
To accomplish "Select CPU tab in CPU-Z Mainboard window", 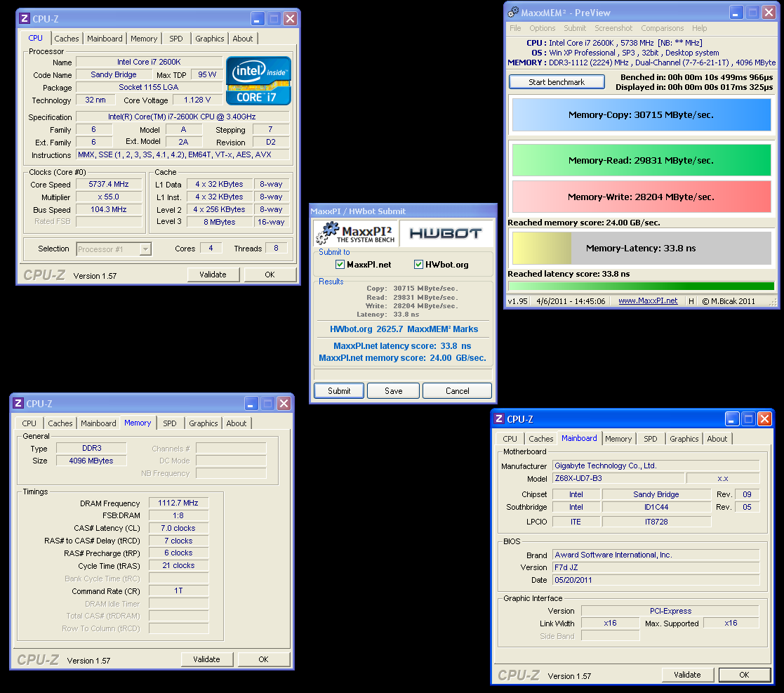I will coord(510,439).
